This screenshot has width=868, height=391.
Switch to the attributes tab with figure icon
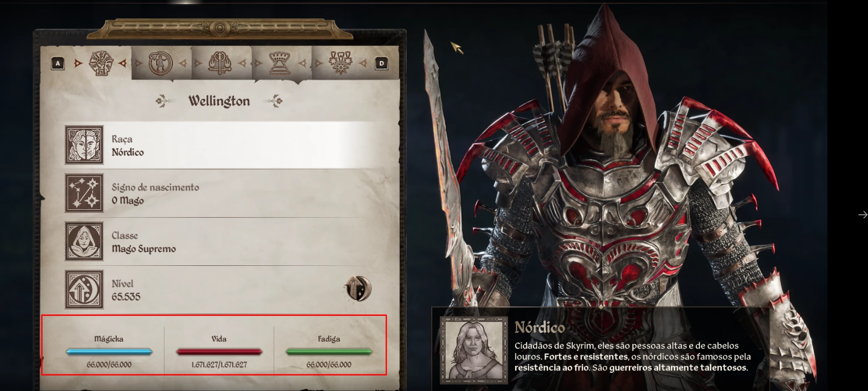(x=160, y=64)
